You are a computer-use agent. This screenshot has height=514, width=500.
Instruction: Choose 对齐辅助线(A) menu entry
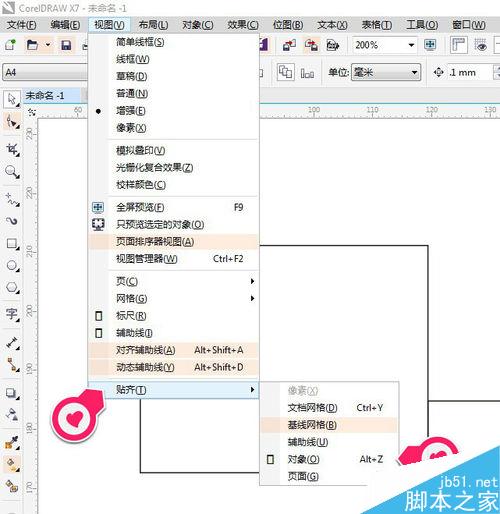[x=173, y=350]
